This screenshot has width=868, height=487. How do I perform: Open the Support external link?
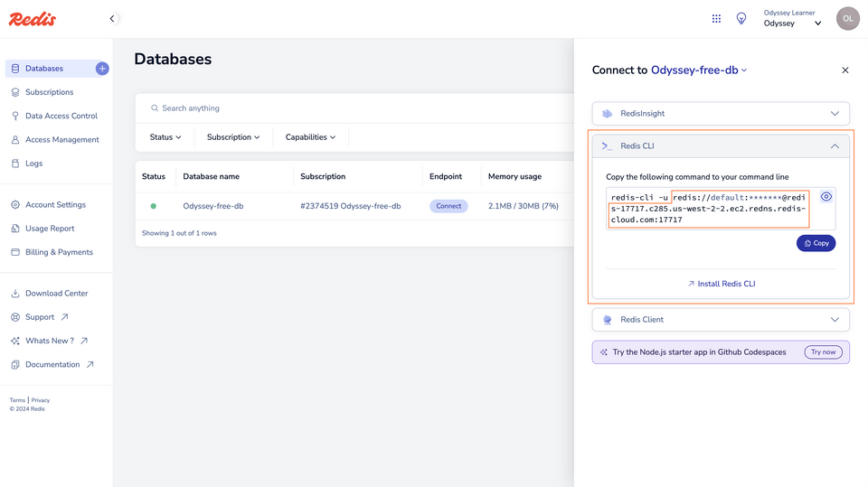pyautogui.click(x=47, y=317)
